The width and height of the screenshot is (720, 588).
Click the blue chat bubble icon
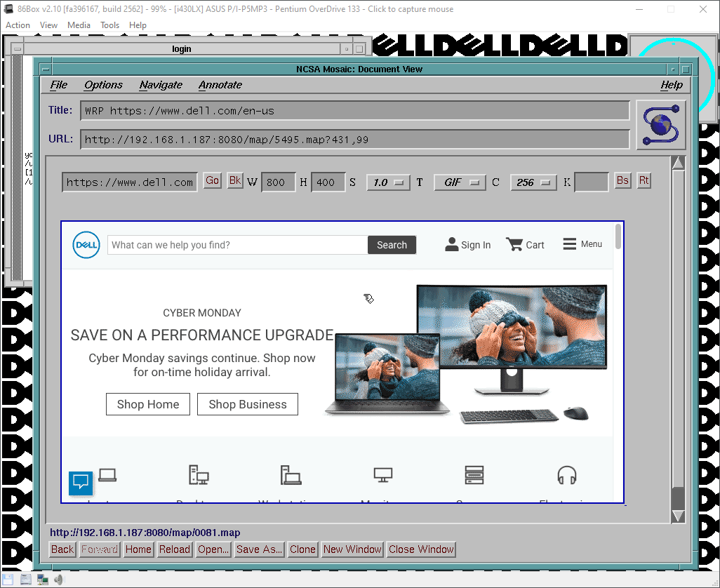pyautogui.click(x=81, y=483)
